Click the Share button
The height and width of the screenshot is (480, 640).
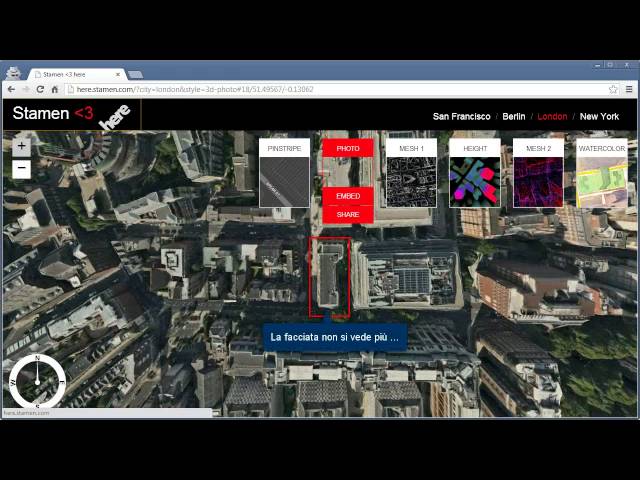[348, 215]
